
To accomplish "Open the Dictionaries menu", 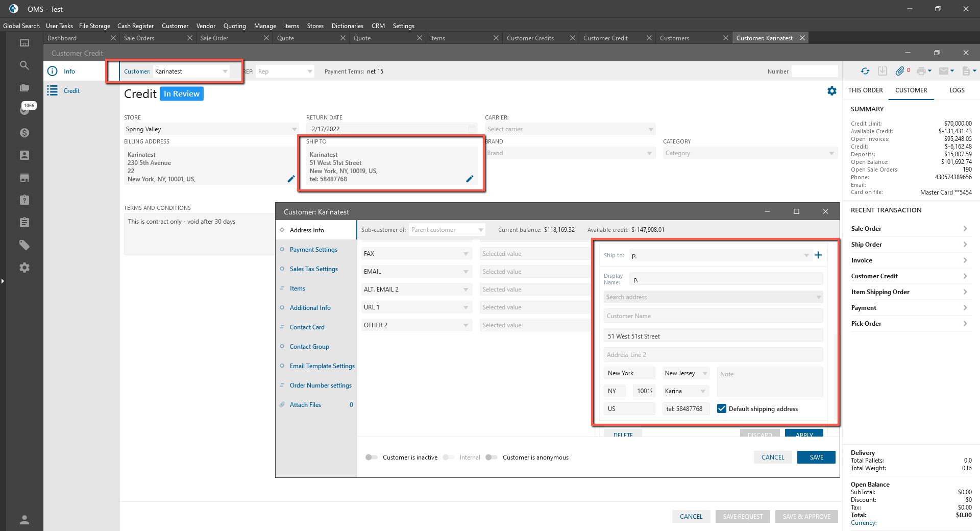I will click(347, 26).
